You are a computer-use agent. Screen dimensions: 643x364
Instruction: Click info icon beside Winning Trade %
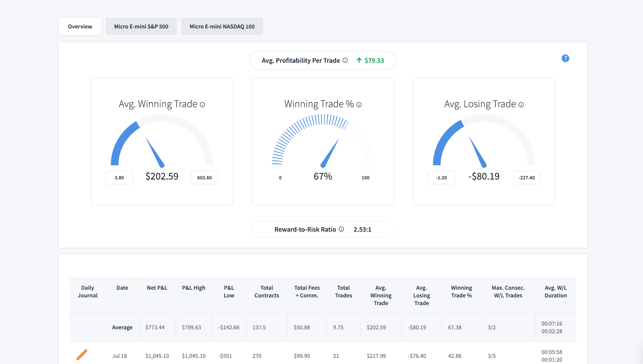pyautogui.click(x=359, y=104)
